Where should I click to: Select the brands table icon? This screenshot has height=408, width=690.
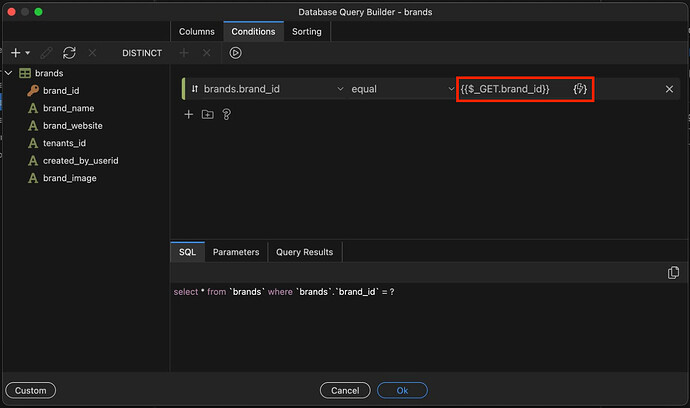coord(25,73)
